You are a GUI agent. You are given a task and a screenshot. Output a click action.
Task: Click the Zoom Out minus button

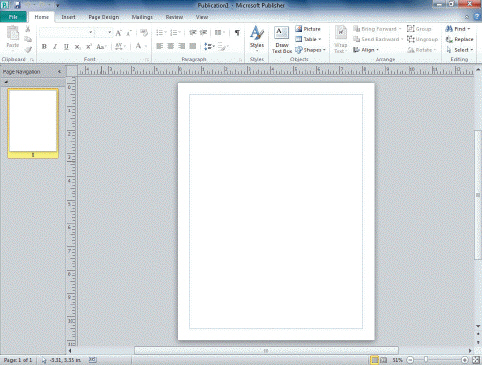point(410,360)
